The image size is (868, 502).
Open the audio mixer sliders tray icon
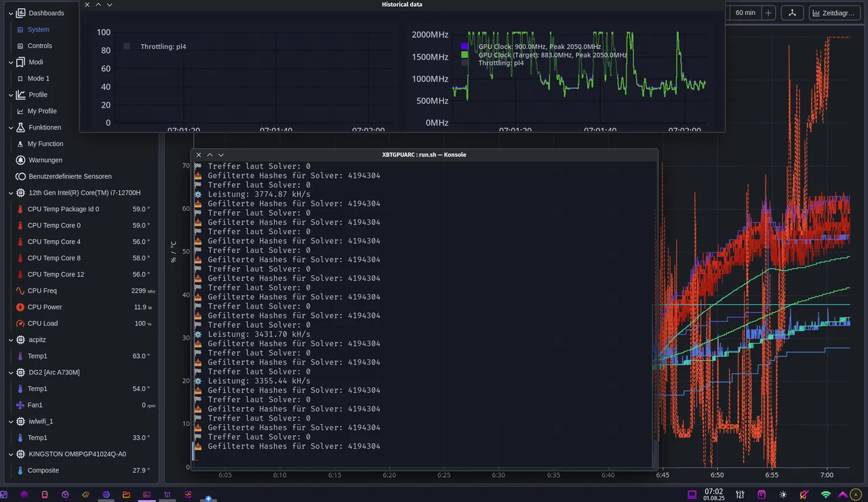[x=741, y=495]
